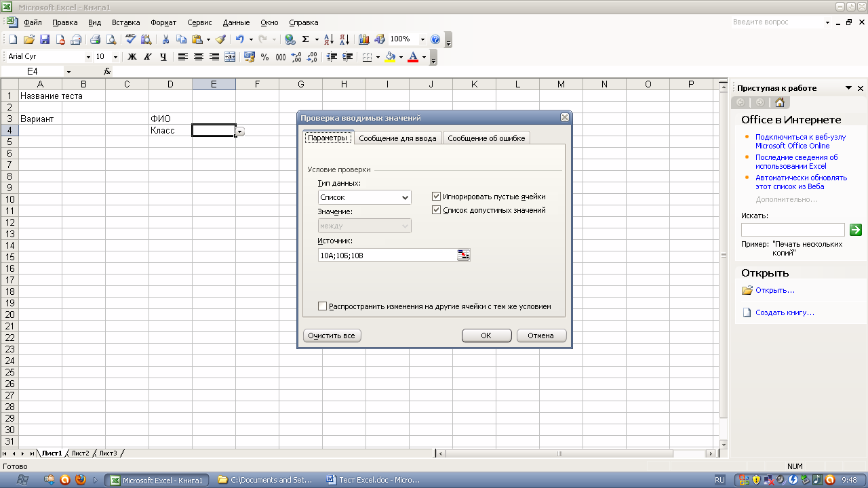868x488 pixels.
Task: Toggle underline formatting (Ч)
Action: (x=163, y=57)
